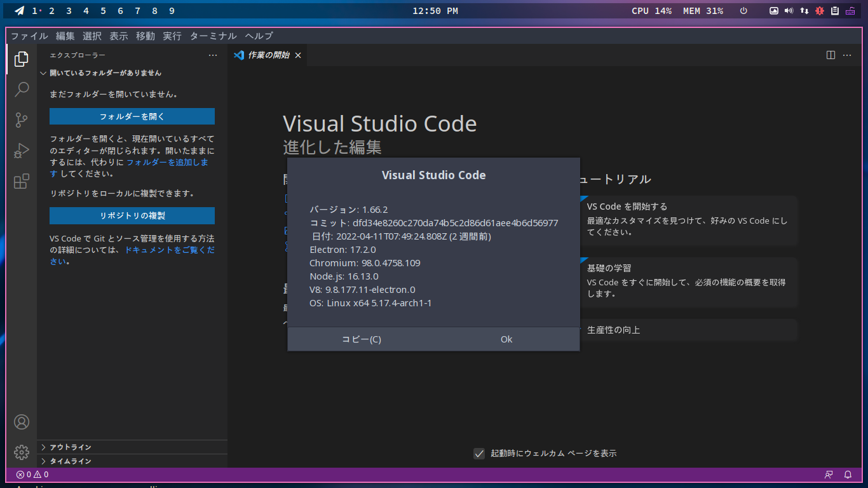The image size is (868, 488).
Task: Open the 編集 menu
Action: [65, 36]
